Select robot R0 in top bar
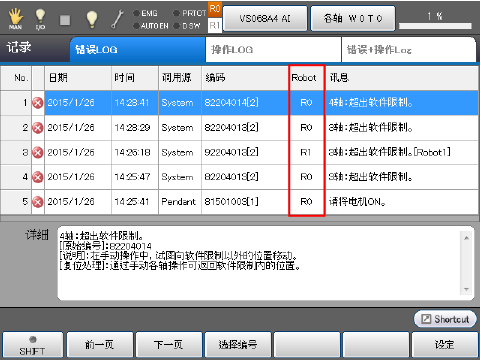Image resolution: width=481 pixels, height=360 pixels. click(215, 9)
